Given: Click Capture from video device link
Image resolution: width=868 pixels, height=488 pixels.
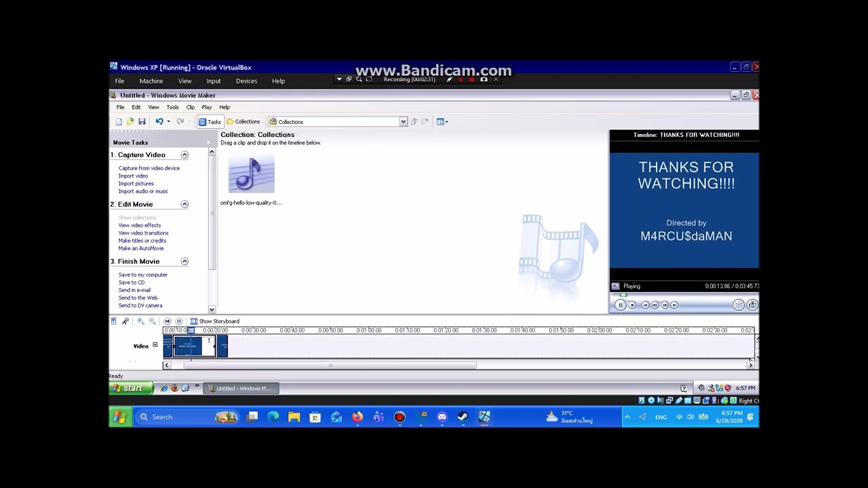Looking at the screenshot, I should tap(149, 168).
